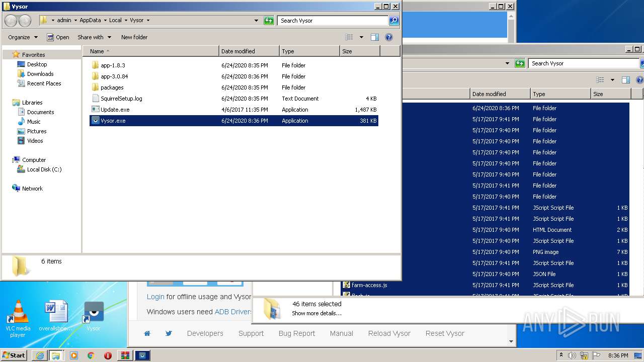Click Reset Vysor
The width and height of the screenshot is (644, 362).
click(445, 333)
